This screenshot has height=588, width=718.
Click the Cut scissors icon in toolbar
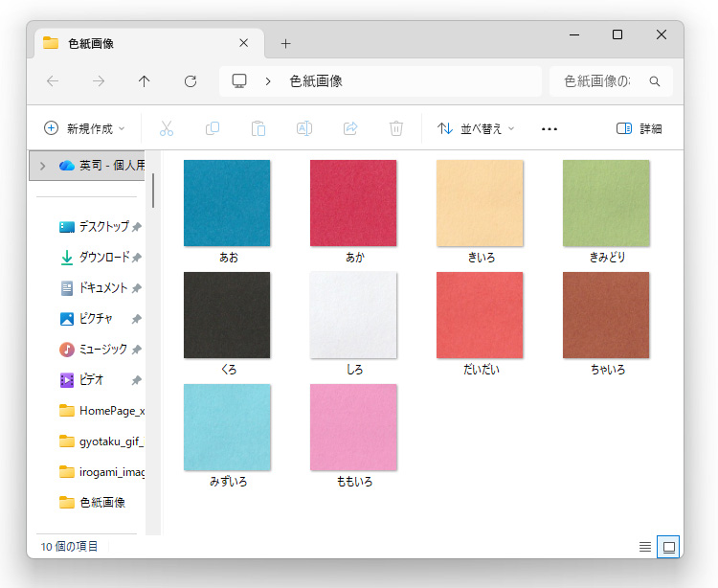(166, 128)
